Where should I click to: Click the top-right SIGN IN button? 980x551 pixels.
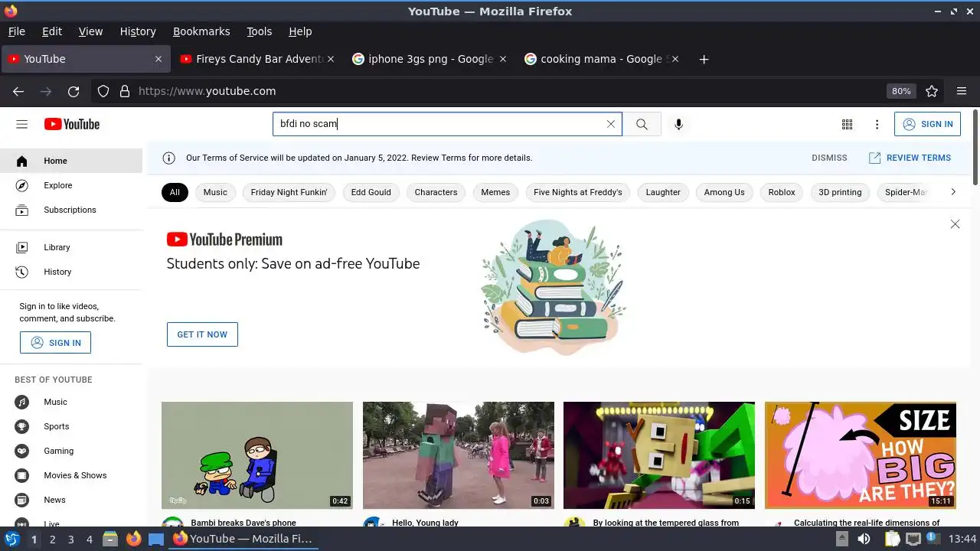coord(927,124)
